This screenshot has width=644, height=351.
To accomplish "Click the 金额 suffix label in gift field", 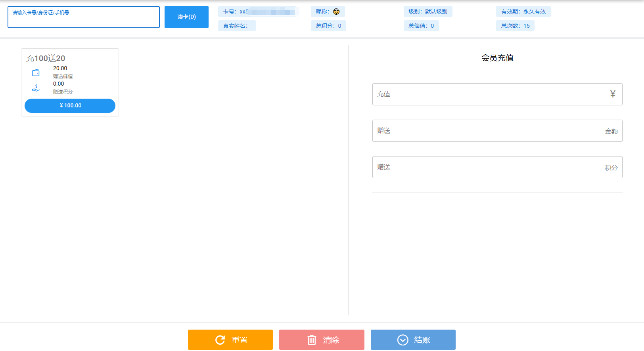I will (611, 131).
